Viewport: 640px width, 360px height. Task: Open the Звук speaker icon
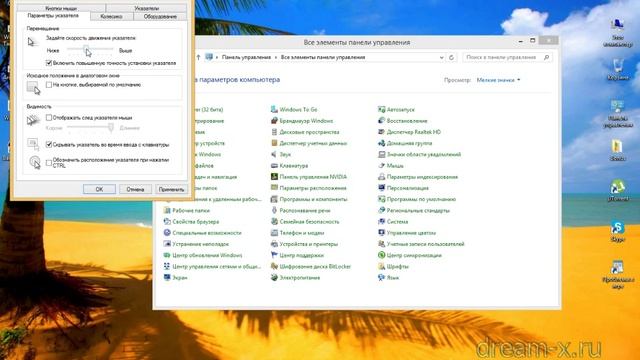click(274, 154)
